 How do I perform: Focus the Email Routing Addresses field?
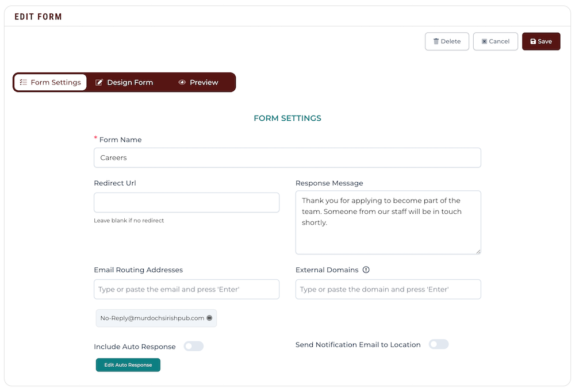(x=186, y=289)
